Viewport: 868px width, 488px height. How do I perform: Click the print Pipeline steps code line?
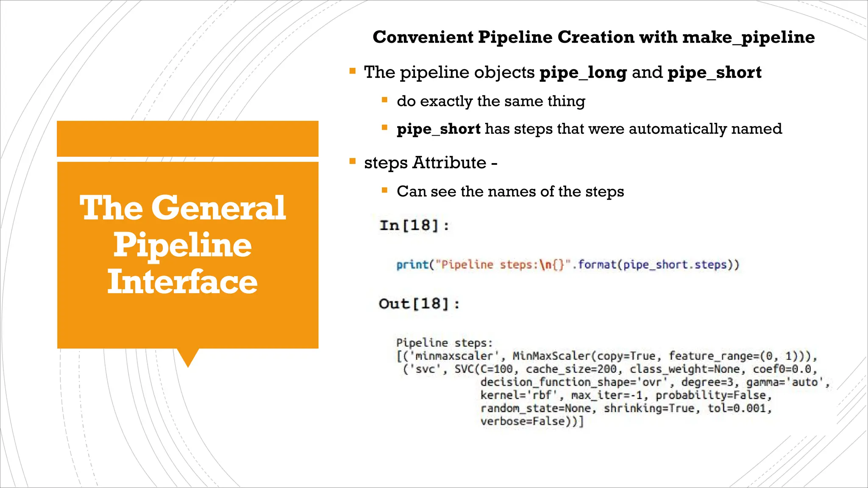[568, 265]
